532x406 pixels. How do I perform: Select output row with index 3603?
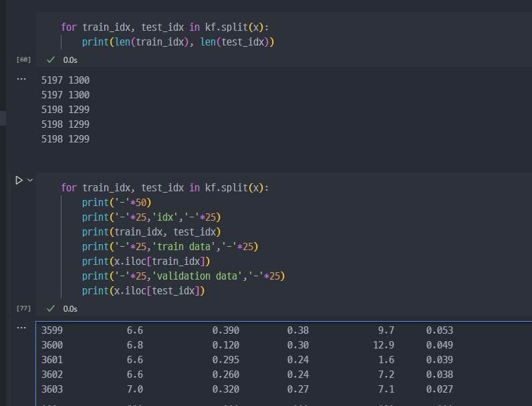pyautogui.click(x=247, y=389)
